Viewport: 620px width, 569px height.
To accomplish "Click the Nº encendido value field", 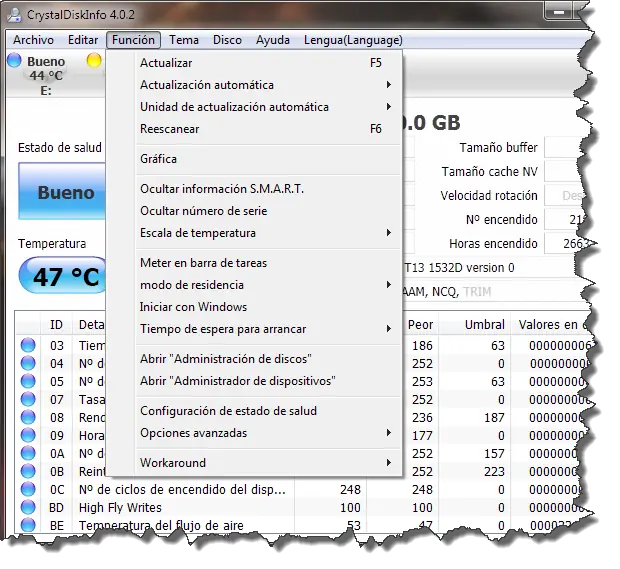I will pos(566,219).
